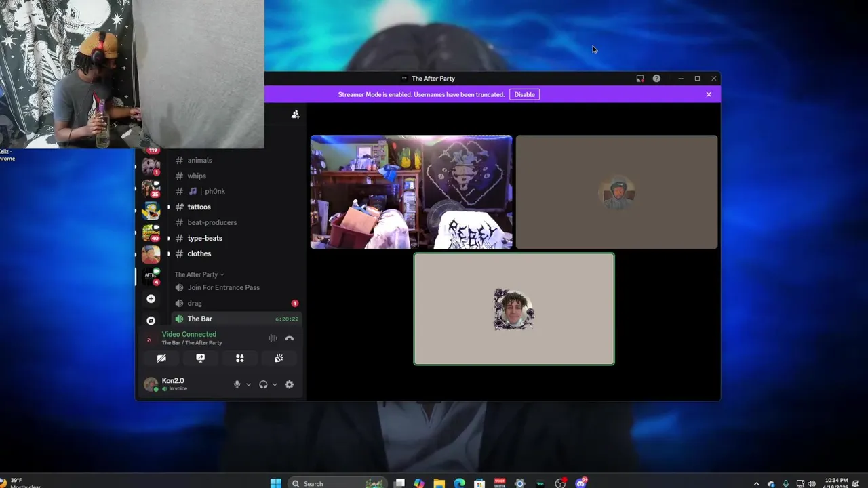Open microphone input options chevron
Screen dimensions: 868x488
[x=248, y=384]
